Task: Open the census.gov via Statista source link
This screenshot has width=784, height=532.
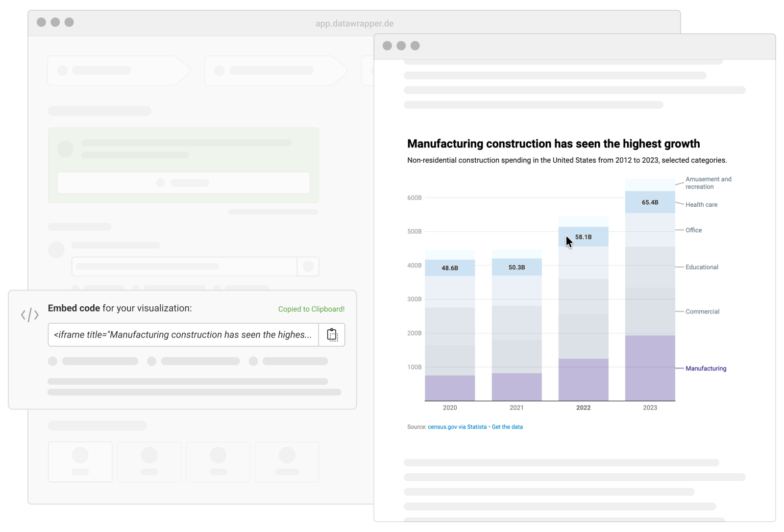Action: (x=457, y=427)
